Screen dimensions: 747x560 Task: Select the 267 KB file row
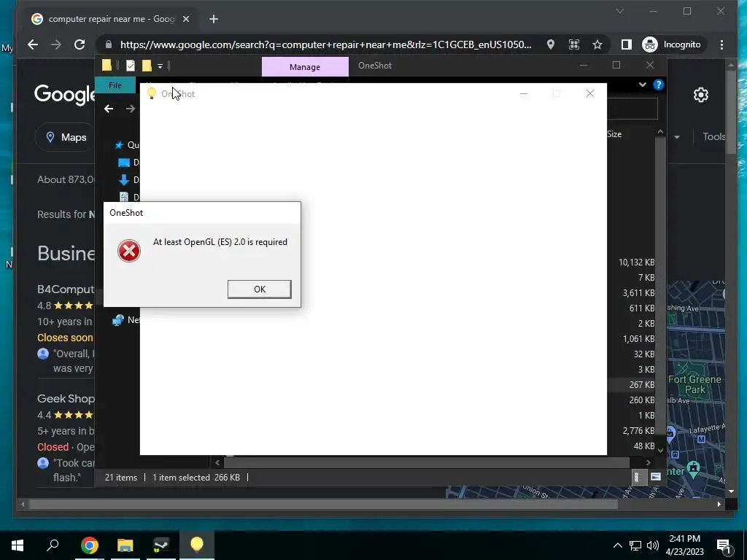coord(641,385)
